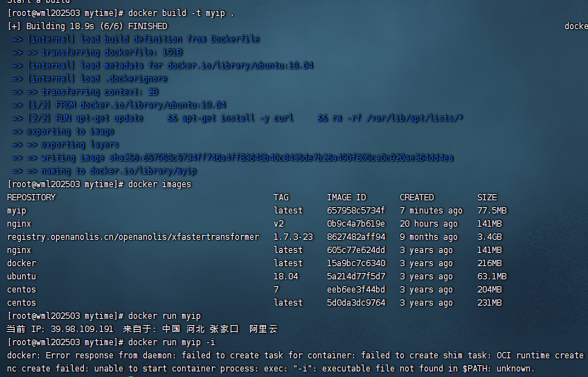Click the IP address 39.98.109.191
Image resolution: width=588 pixels, height=377 pixels.
pos(82,329)
